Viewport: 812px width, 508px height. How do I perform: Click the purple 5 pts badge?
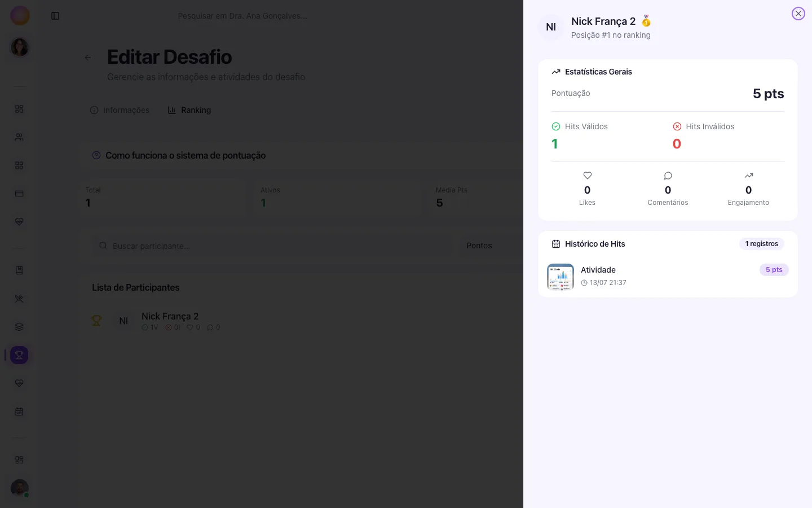(x=774, y=270)
